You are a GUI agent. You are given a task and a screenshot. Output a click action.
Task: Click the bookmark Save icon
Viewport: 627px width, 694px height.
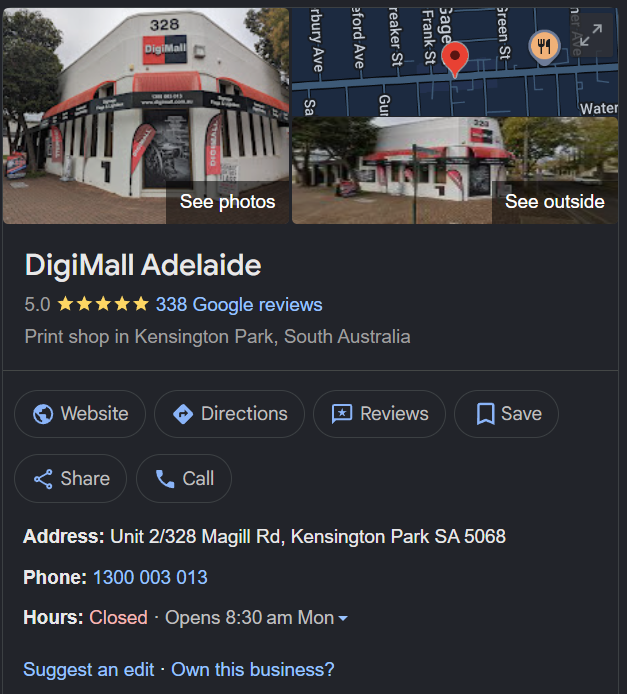point(485,414)
